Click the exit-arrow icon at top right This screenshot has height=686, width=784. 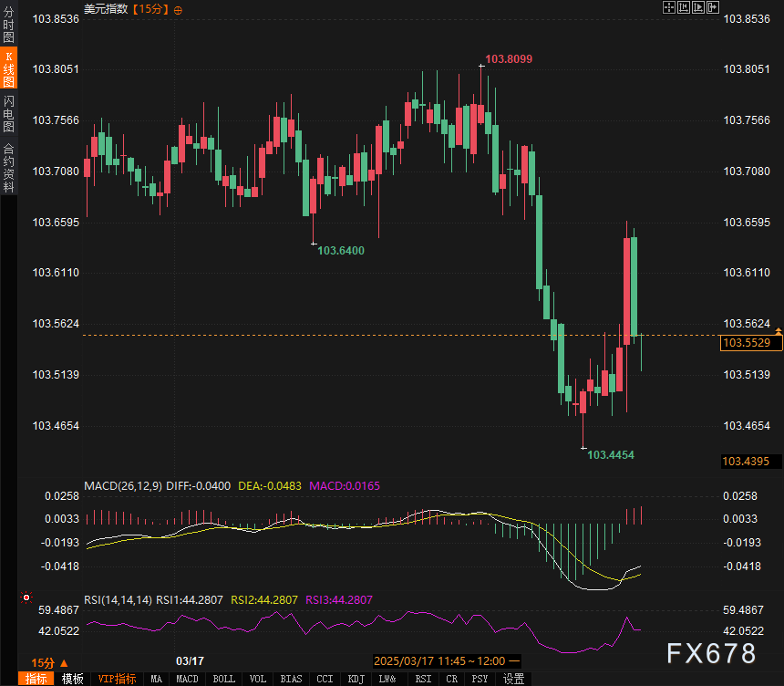coord(712,7)
